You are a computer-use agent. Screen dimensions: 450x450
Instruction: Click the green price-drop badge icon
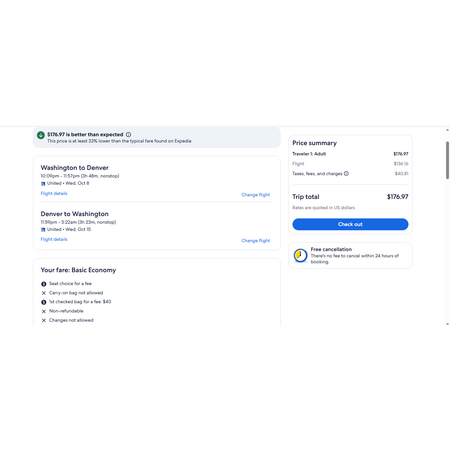41,135
